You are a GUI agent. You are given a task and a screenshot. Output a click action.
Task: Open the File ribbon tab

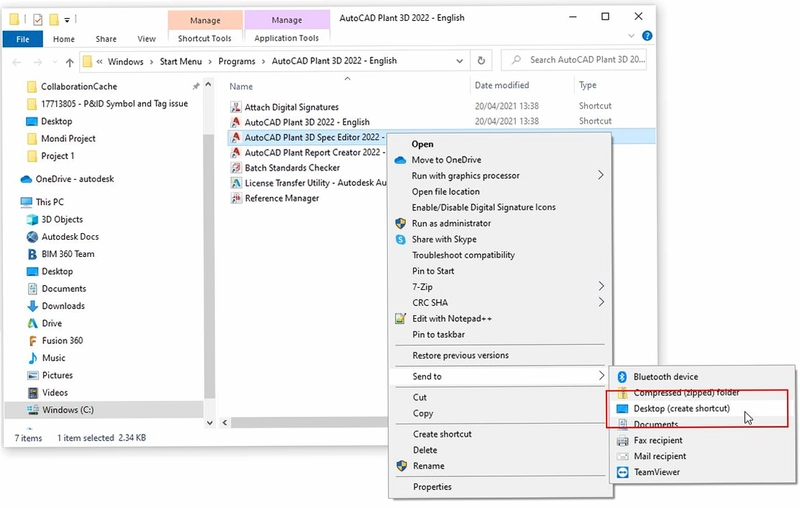click(x=22, y=39)
